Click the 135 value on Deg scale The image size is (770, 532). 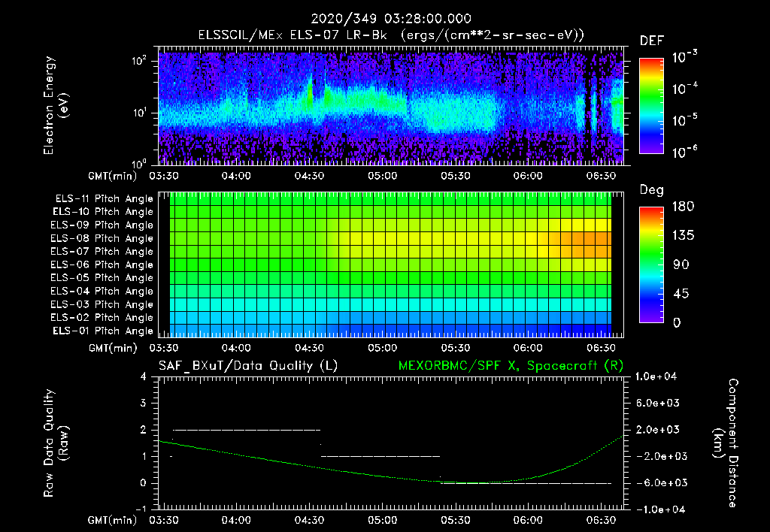click(683, 235)
